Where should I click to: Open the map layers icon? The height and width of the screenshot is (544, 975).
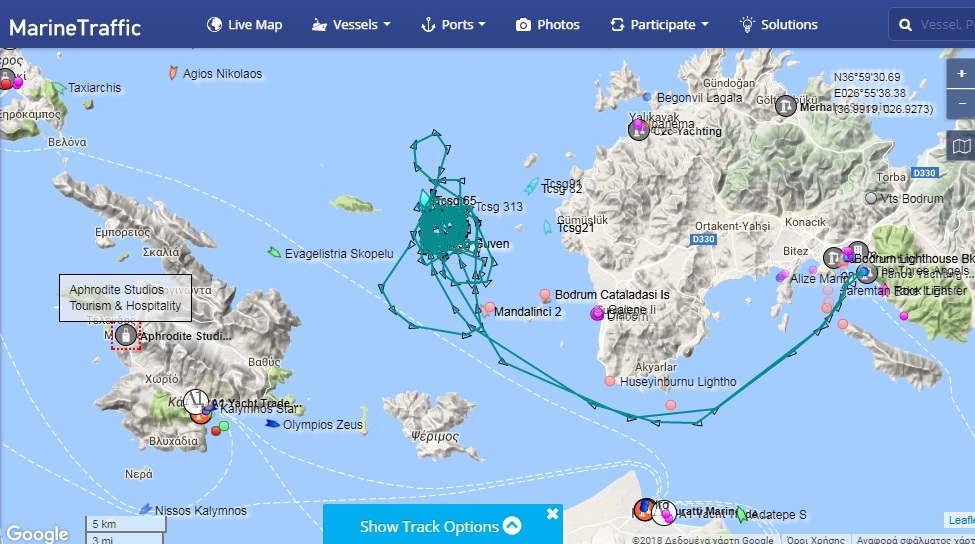[961, 147]
